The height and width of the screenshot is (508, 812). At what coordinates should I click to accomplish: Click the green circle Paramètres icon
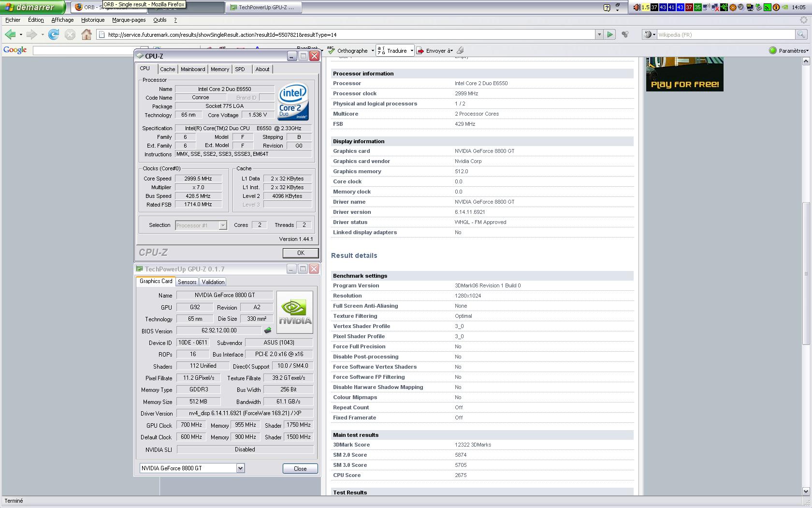[773, 50]
